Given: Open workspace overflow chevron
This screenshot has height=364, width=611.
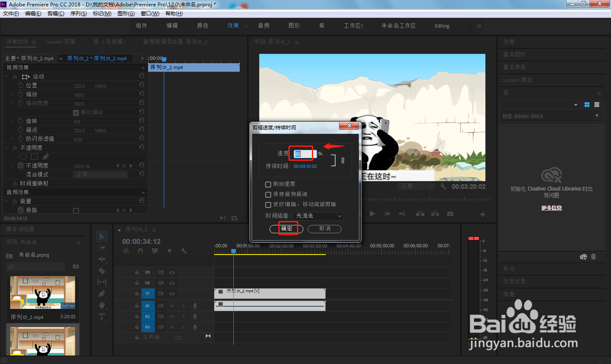Looking at the screenshot, I should coord(479,26).
